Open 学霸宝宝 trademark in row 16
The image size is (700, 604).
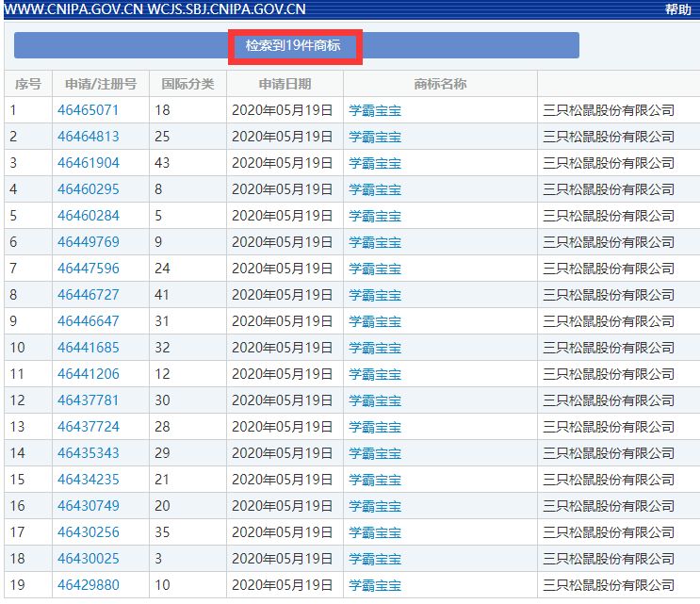click(x=375, y=505)
